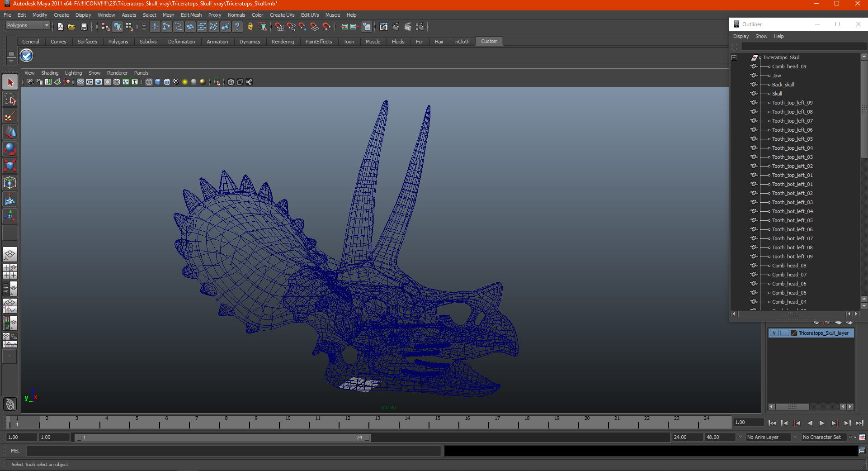Image resolution: width=868 pixels, height=471 pixels.
Task: Expand the hidden layout shortcuts arrow in toolbox
Action: (9, 356)
